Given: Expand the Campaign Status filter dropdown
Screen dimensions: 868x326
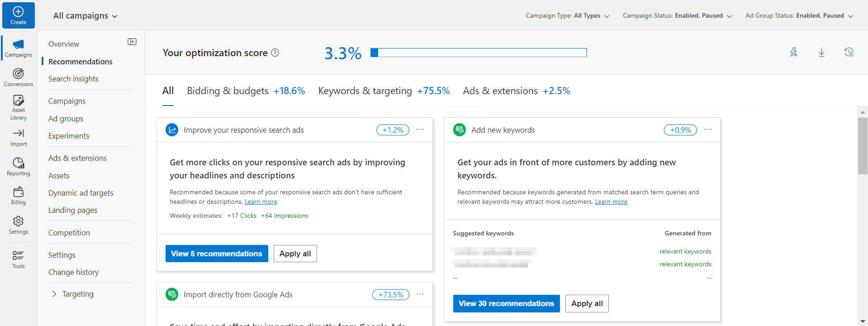Looking at the screenshot, I should [677, 16].
